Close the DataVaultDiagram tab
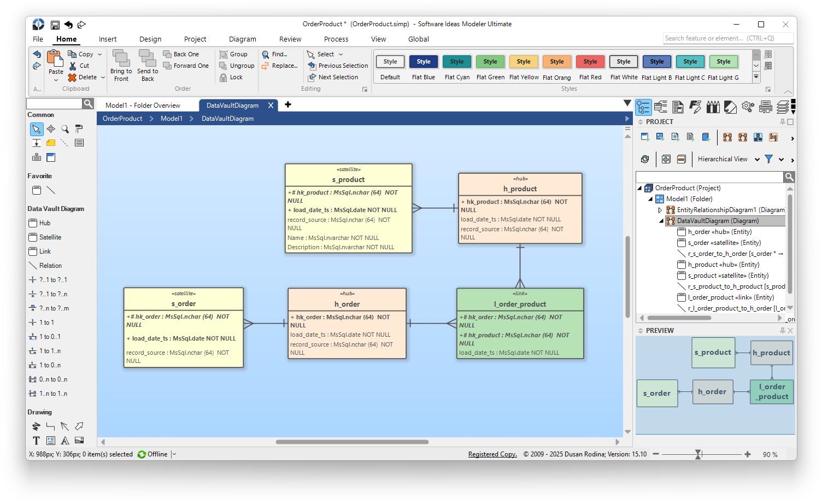Viewport: 822px width, 504px height. tap(271, 106)
